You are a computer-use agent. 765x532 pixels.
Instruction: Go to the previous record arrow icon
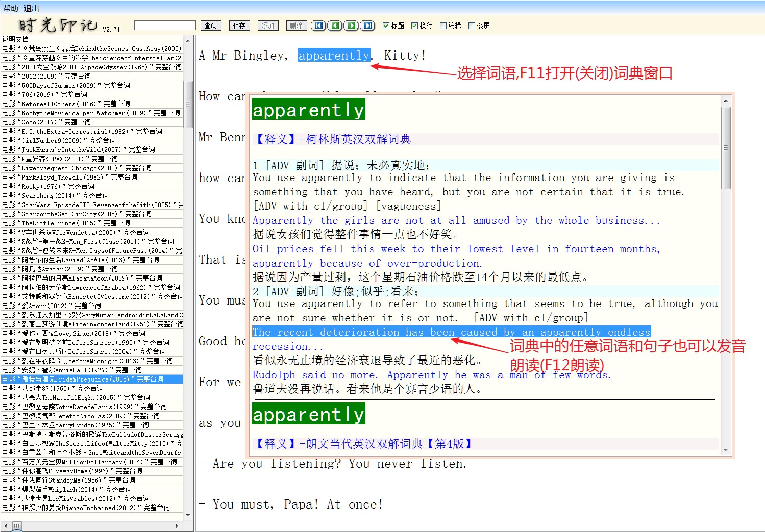point(335,26)
